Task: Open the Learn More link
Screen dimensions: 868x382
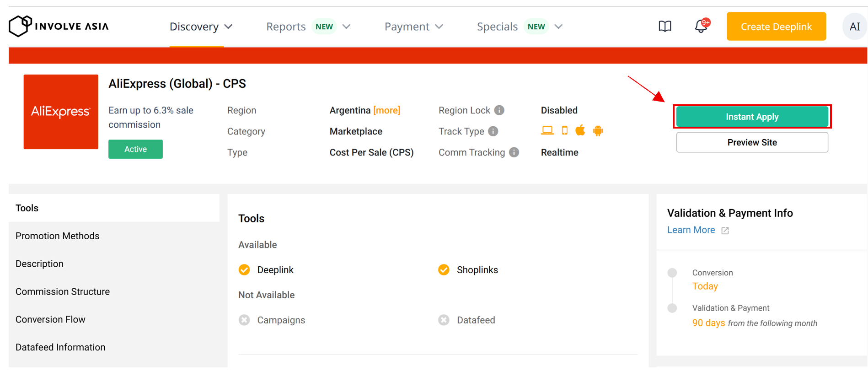Action: click(x=691, y=230)
